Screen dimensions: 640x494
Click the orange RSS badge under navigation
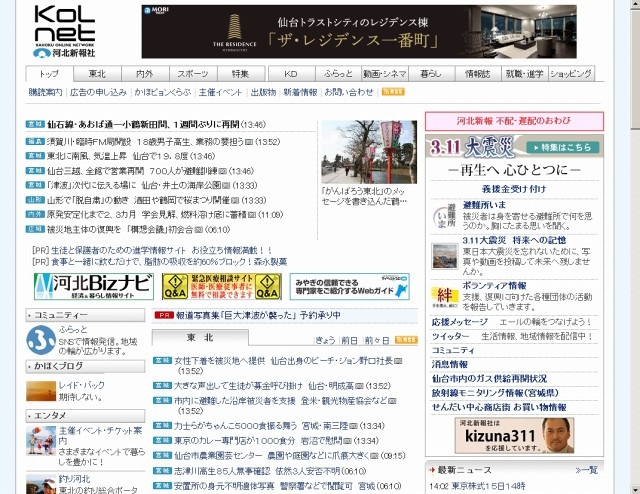(x=393, y=92)
